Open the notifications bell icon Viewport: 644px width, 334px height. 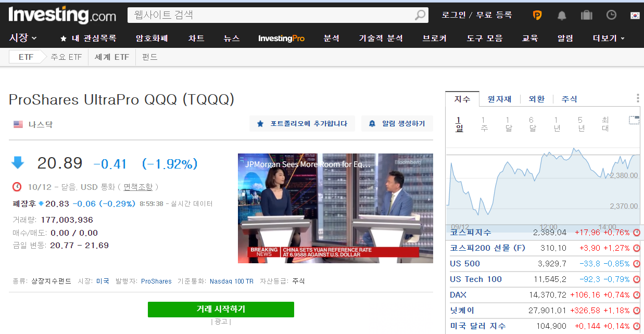pyautogui.click(x=562, y=15)
